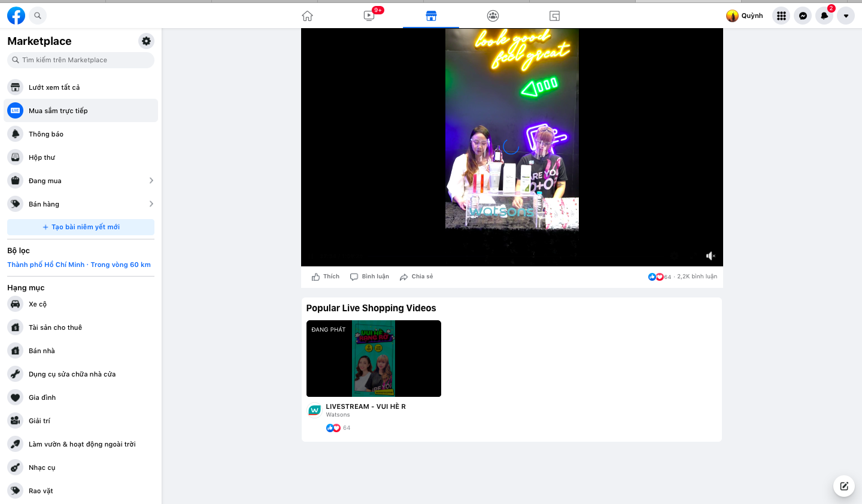This screenshot has width=862, height=504.
Task: Expand Đang mua chevron
Action: [x=151, y=181]
